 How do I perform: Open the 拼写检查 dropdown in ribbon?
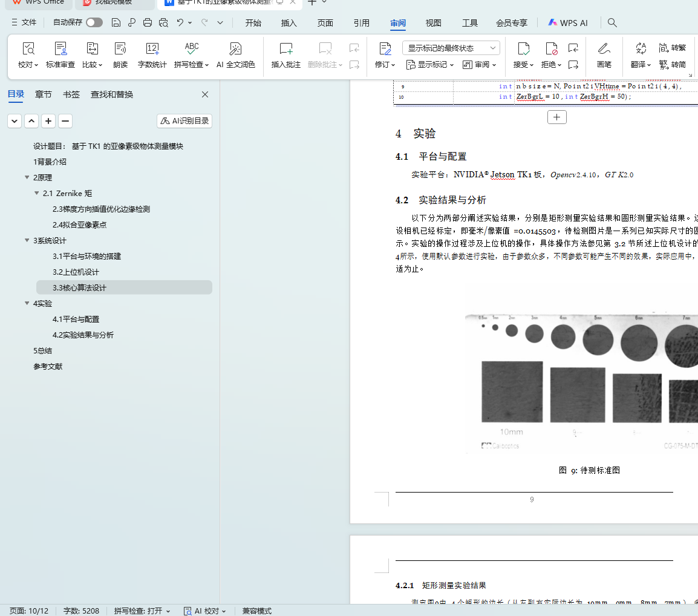[x=192, y=65]
